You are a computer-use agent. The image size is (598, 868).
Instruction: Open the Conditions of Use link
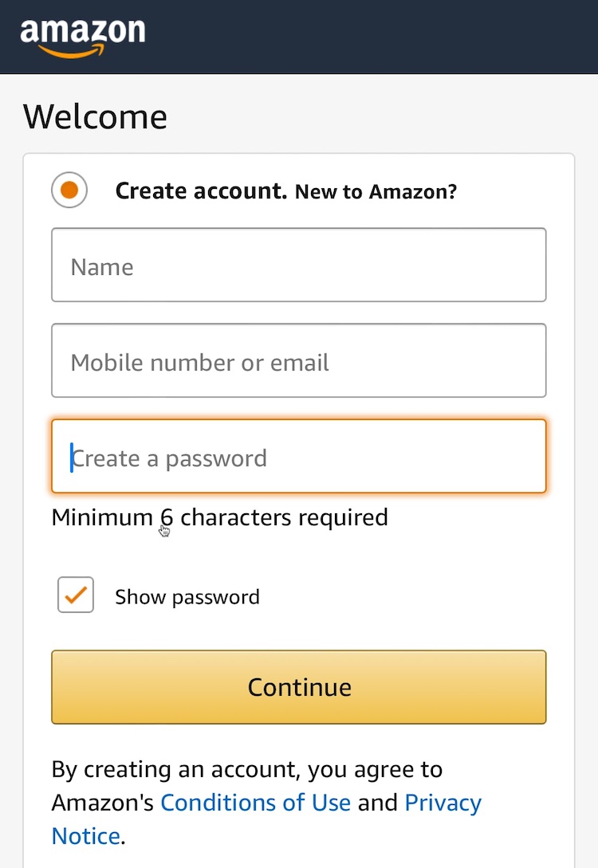point(255,803)
